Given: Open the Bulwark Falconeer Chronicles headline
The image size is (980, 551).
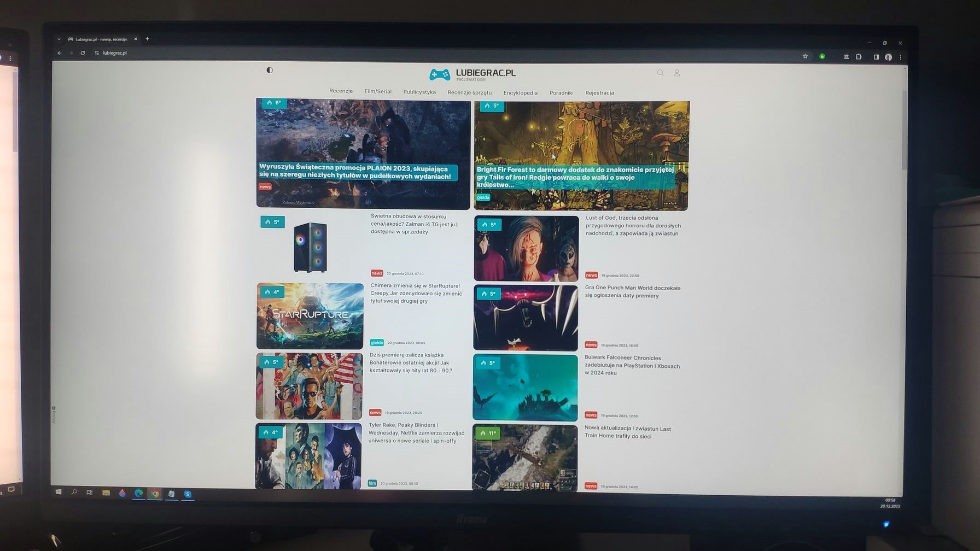Looking at the screenshot, I should point(632,365).
